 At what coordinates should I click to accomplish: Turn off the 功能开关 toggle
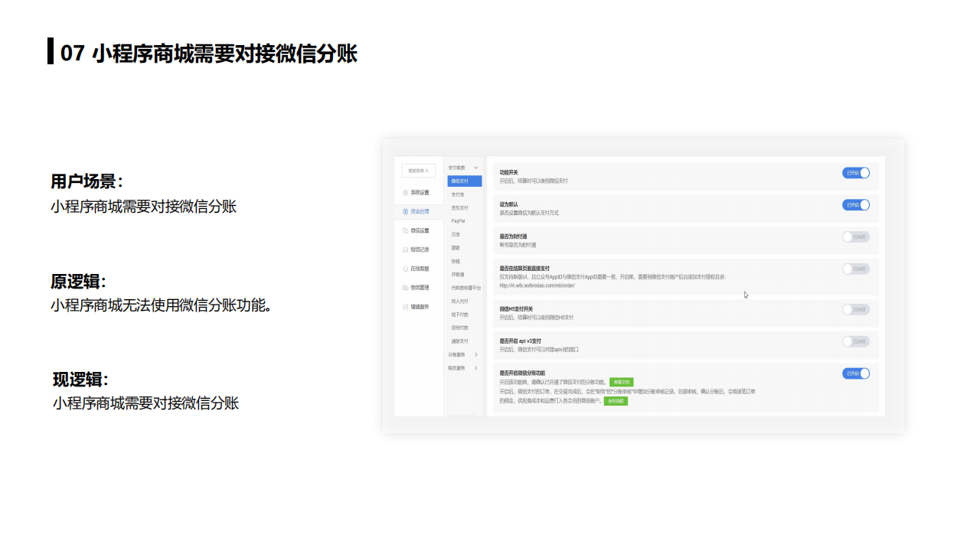coord(856,173)
